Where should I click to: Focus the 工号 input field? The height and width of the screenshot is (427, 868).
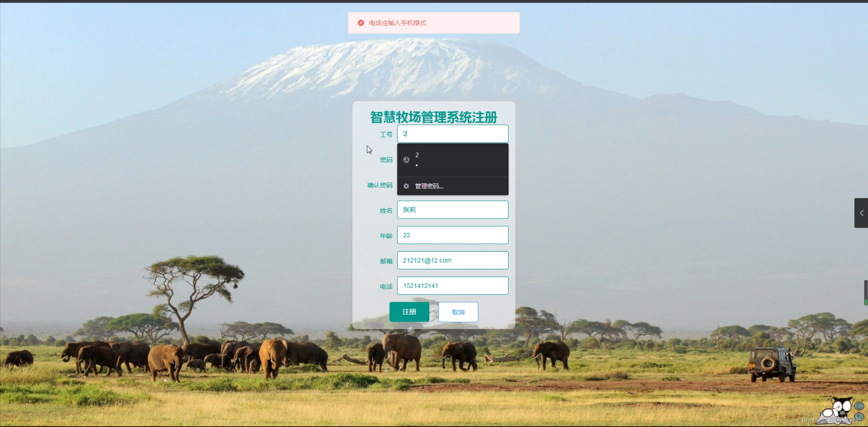pos(452,134)
